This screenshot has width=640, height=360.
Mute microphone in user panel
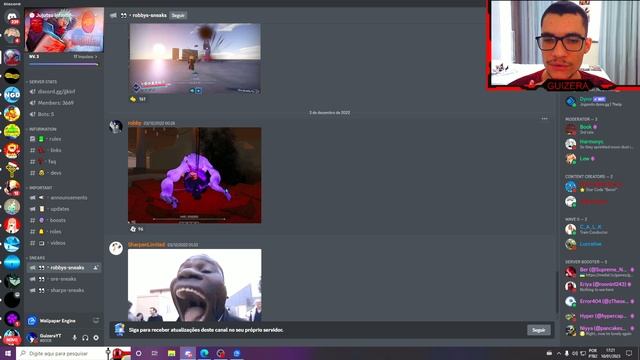pos(74,338)
